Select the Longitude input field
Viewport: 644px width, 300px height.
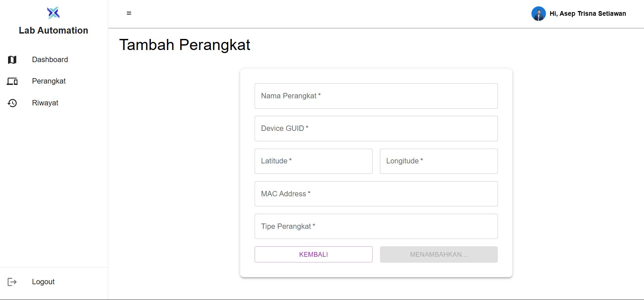438,161
